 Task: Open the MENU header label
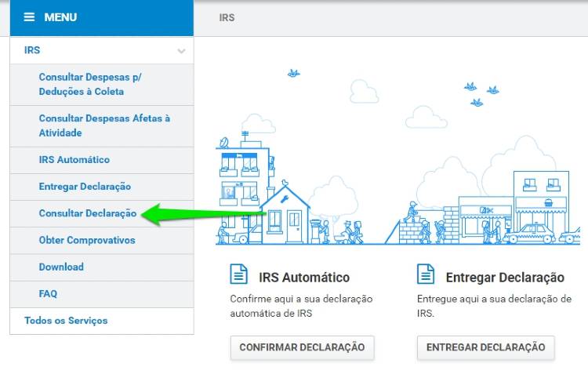tap(60, 17)
